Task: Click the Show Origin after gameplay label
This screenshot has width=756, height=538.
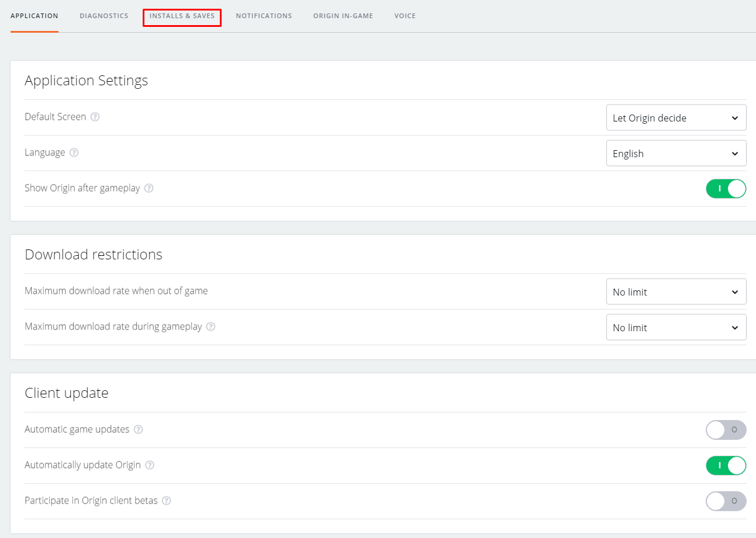Action: (x=82, y=188)
